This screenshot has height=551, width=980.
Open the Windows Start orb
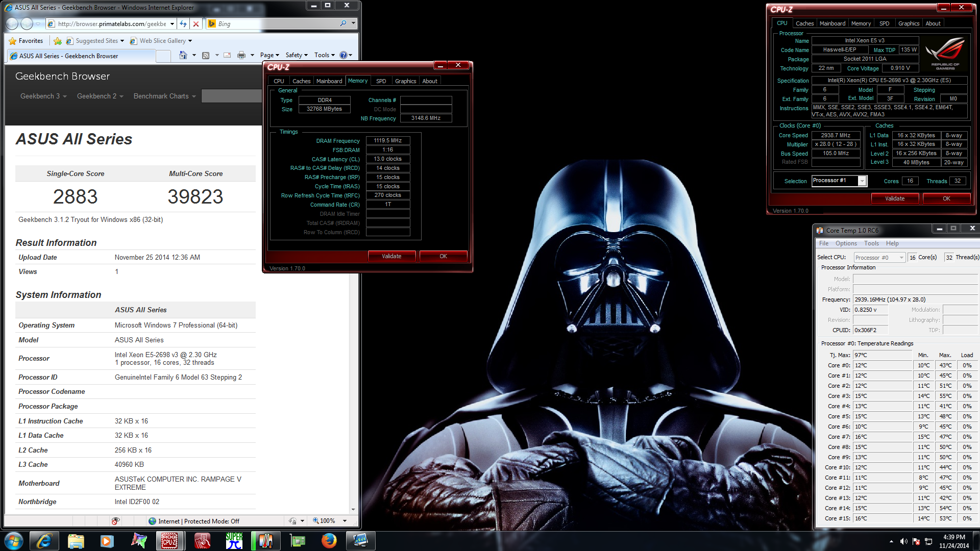[14, 541]
